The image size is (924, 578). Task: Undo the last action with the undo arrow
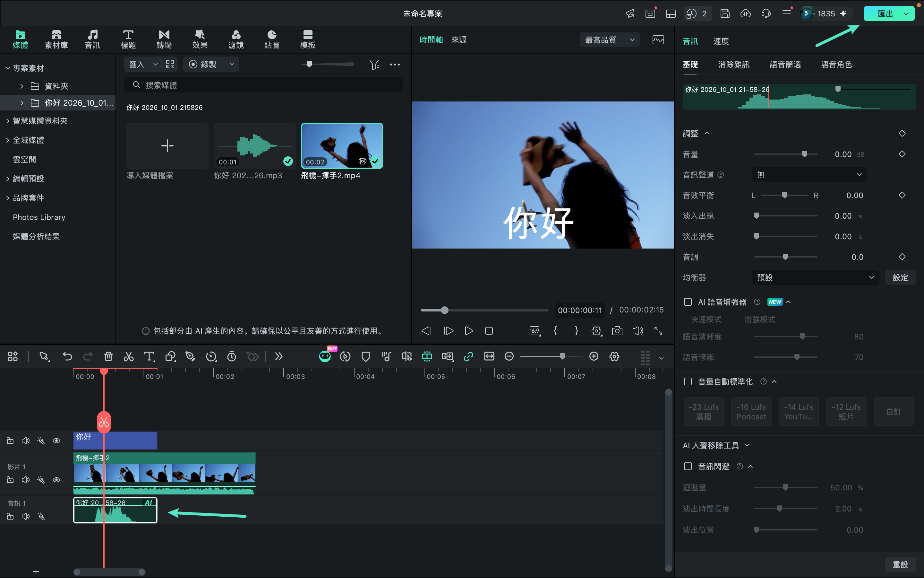click(67, 357)
